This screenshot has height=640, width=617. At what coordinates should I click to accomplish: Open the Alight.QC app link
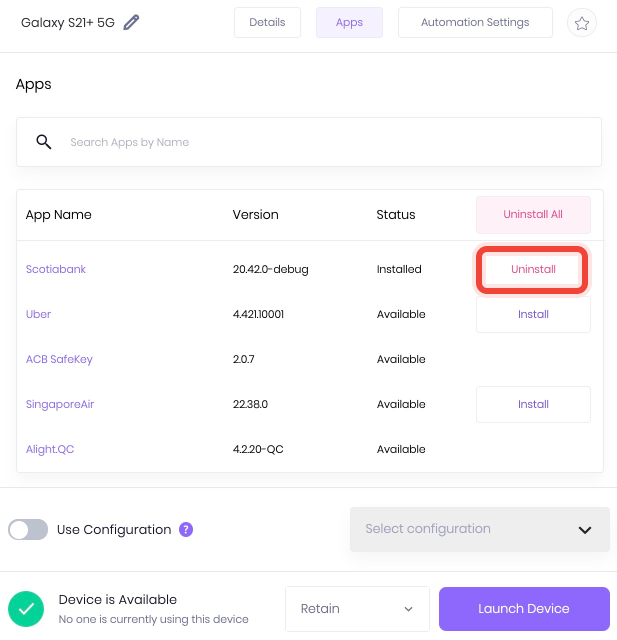(50, 449)
